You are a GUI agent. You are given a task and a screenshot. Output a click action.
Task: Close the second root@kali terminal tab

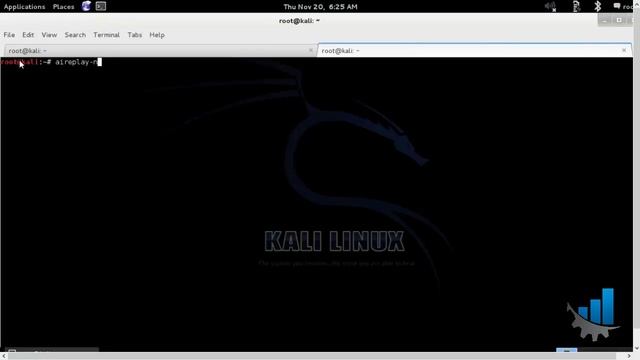coord(624,50)
